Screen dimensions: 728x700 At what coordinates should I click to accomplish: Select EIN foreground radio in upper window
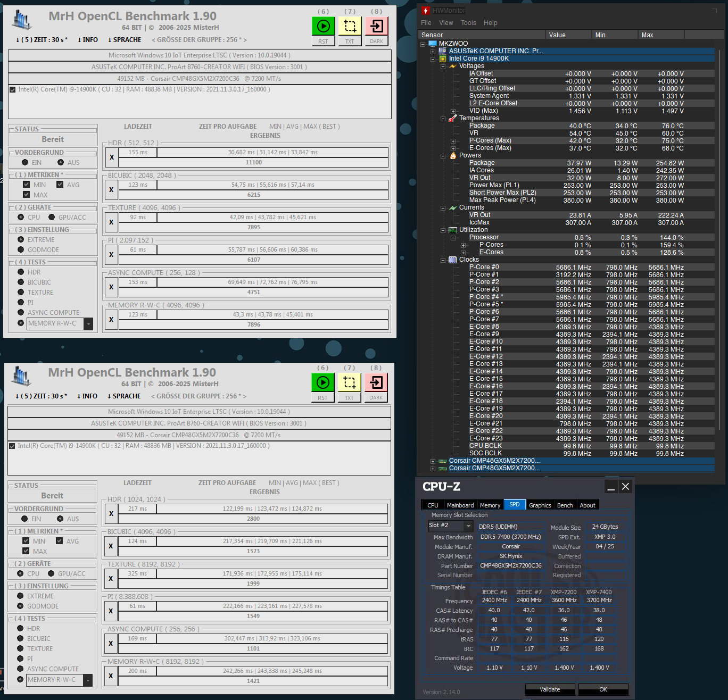[x=25, y=162]
